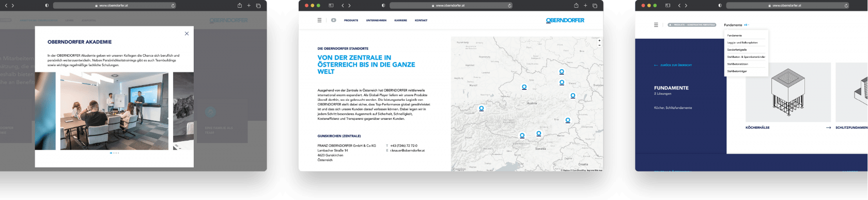The image size is (868, 200).
Task: Focus the address bar in the left window
Action: pos(114,6)
